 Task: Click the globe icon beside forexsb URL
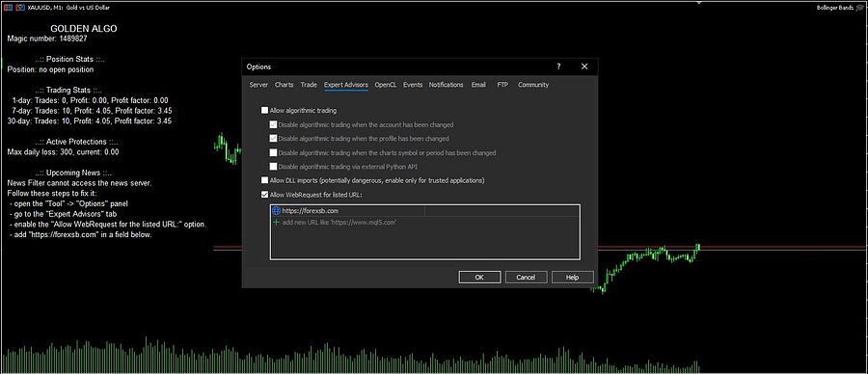click(277, 210)
